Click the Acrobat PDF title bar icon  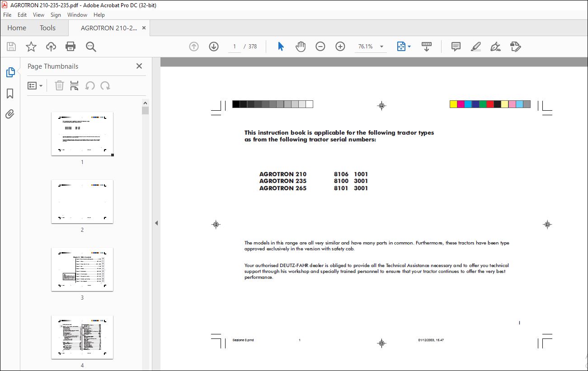pos(5,5)
